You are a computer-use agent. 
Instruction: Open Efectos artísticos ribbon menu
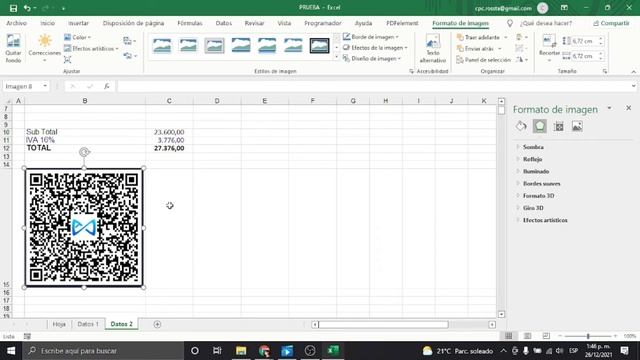91,49
